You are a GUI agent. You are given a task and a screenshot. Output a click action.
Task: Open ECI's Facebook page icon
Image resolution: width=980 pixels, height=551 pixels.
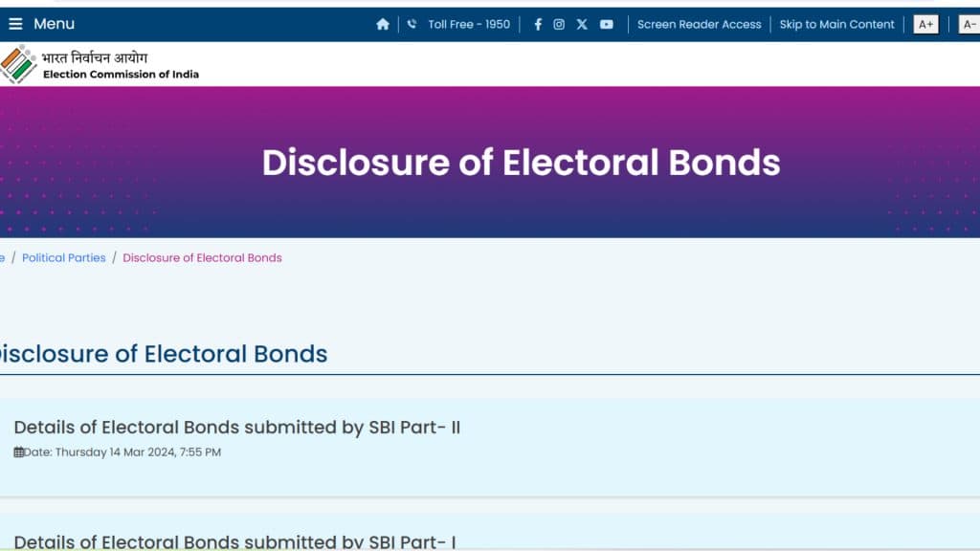[x=537, y=24]
